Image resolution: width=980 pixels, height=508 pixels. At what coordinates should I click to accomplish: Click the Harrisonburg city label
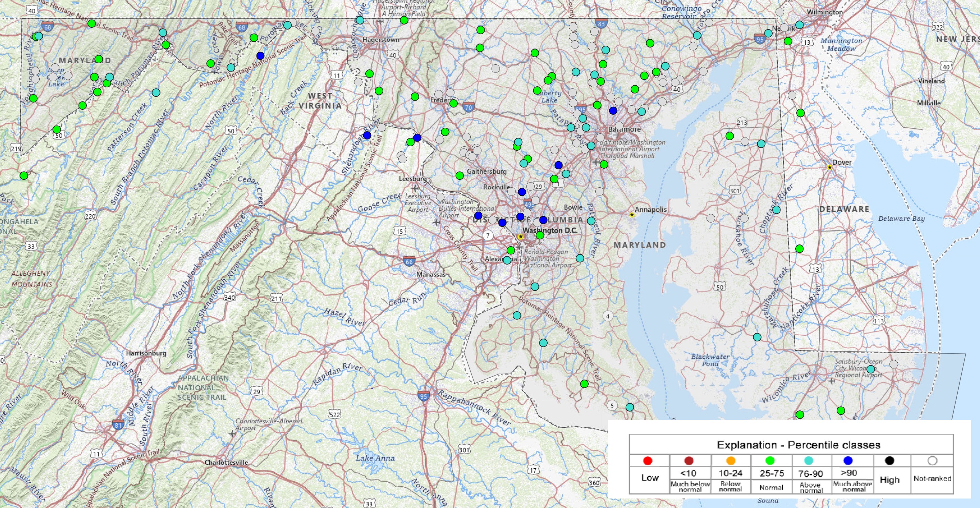(x=146, y=353)
